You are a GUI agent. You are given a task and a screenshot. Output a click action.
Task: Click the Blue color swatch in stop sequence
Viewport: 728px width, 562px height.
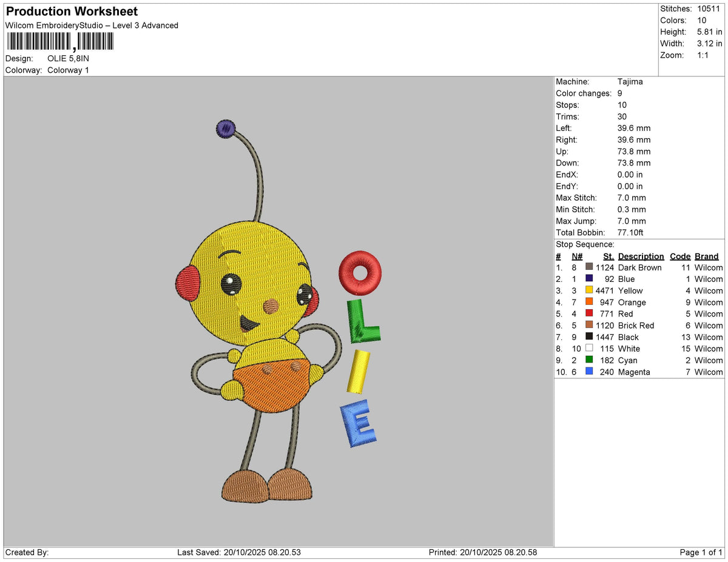click(x=589, y=278)
